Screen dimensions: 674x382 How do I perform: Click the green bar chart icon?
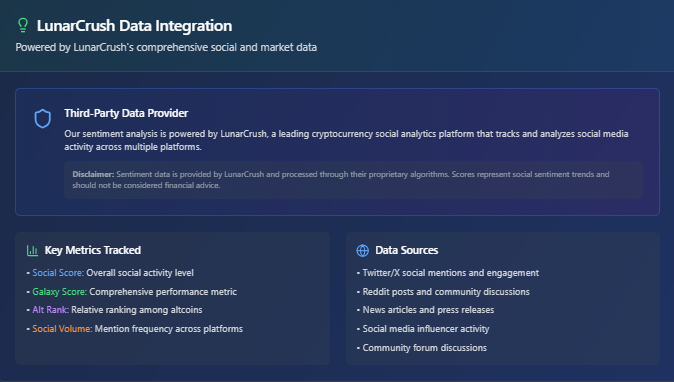coord(32,251)
